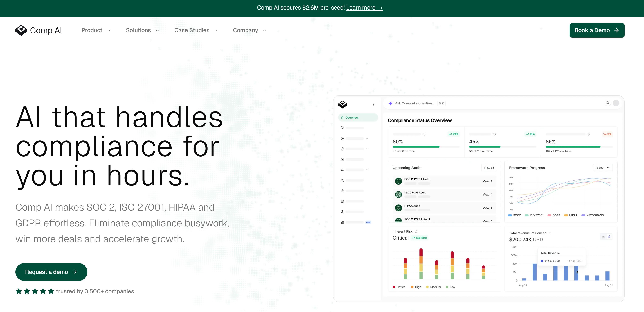
Task: Click the checklist icon in sidebar
Action: (x=342, y=170)
